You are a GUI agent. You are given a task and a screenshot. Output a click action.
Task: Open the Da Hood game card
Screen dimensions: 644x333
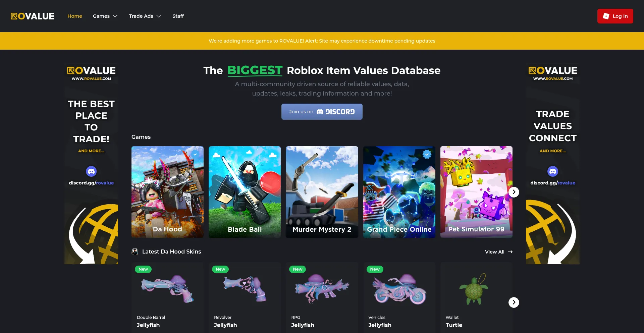coord(167,192)
